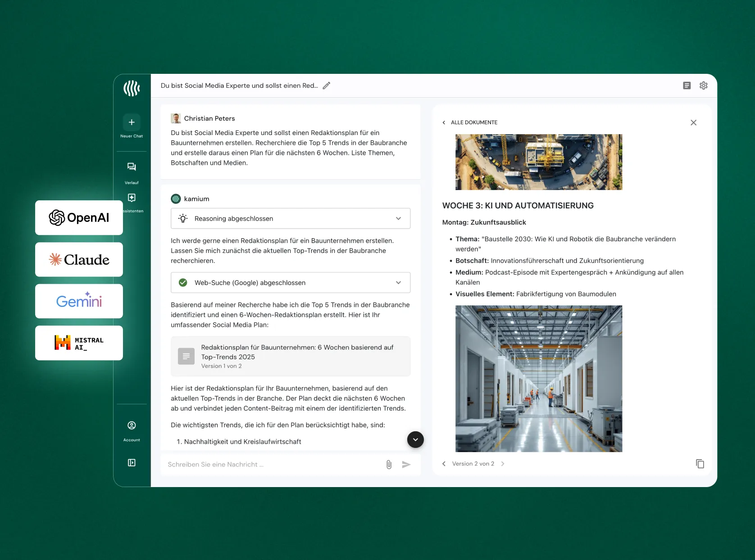The width and height of the screenshot is (755, 560).
Task: Go to previous document version arrow
Action: click(x=444, y=464)
